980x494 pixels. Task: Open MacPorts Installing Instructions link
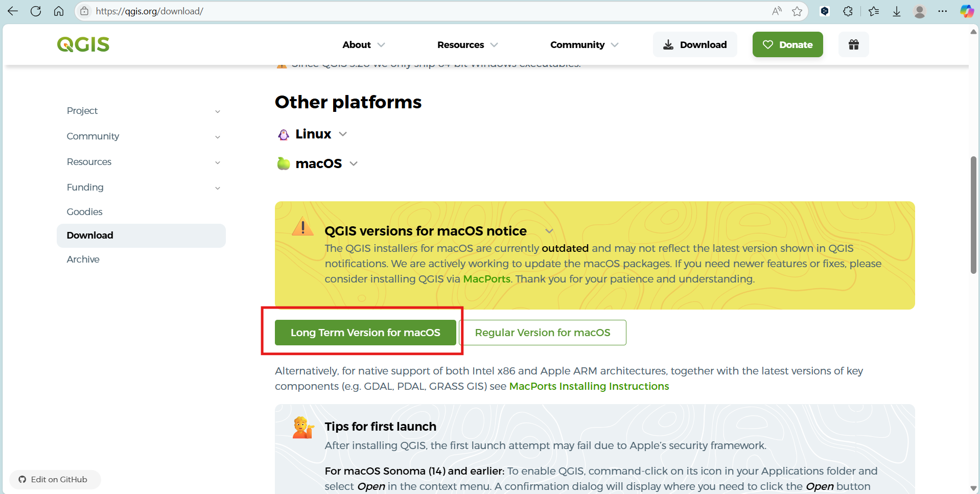point(589,386)
